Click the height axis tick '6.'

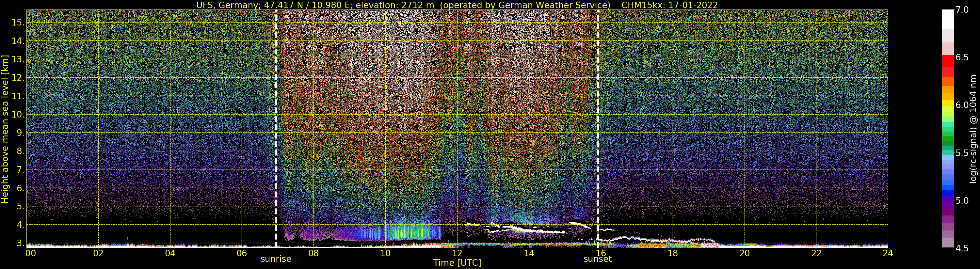tap(21, 188)
